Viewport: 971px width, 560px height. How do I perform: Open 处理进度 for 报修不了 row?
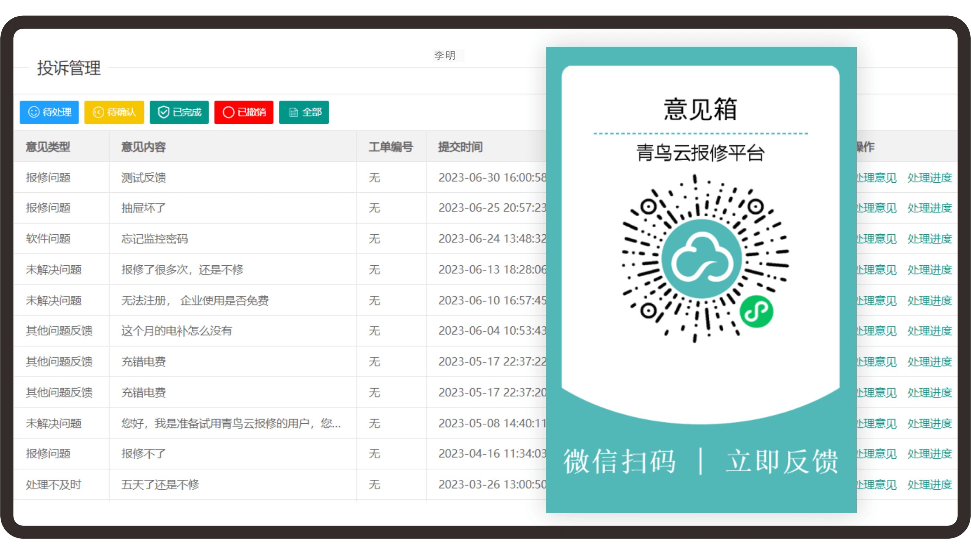pos(929,454)
